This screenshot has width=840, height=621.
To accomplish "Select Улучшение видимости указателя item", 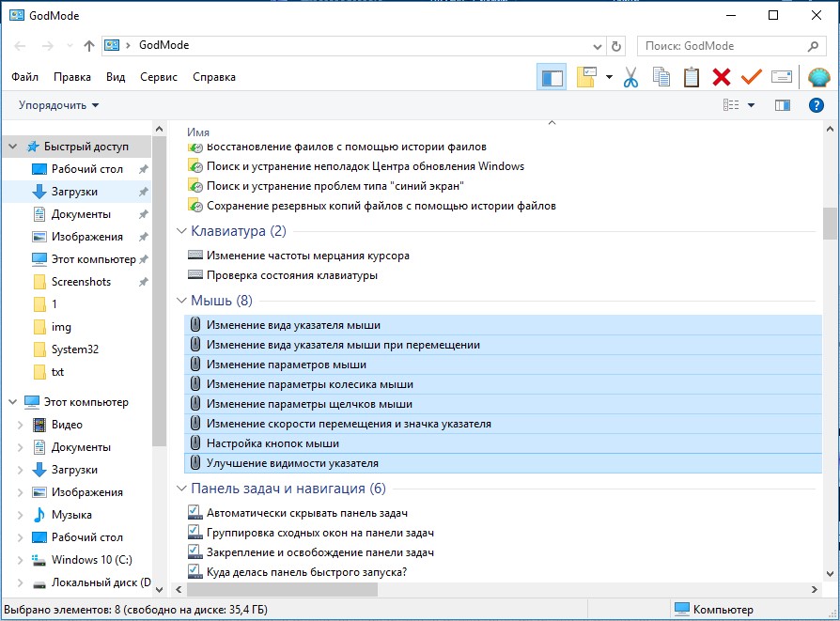I will [x=503, y=463].
